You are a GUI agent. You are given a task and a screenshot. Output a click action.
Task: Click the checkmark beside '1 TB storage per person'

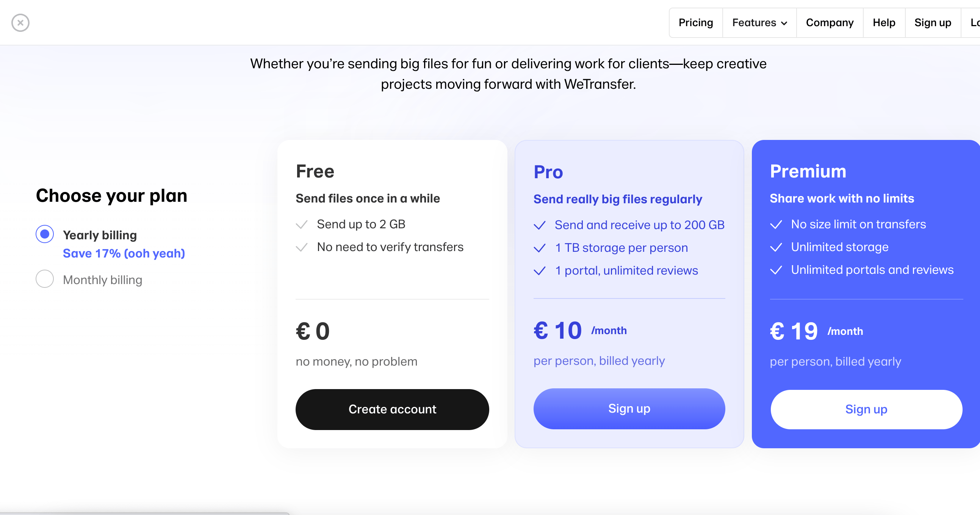point(540,248)
